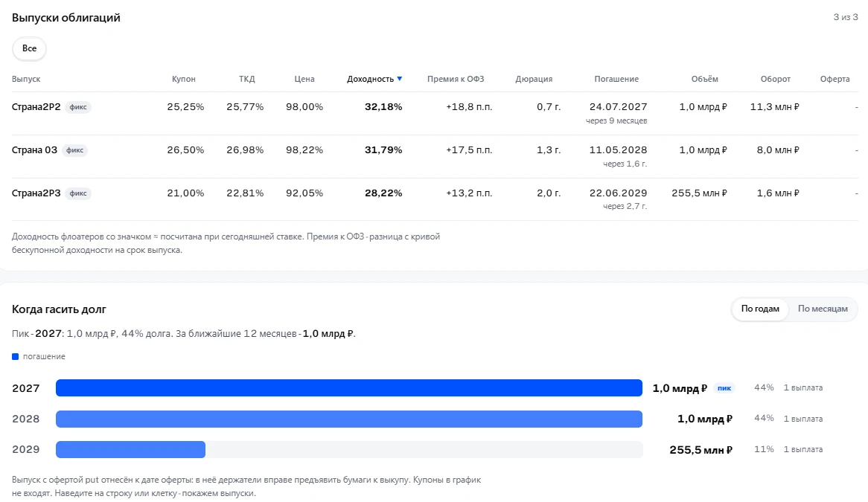Click the фикс badge beside Страна2Р2

pyautogui.click(x=78, y=106)
